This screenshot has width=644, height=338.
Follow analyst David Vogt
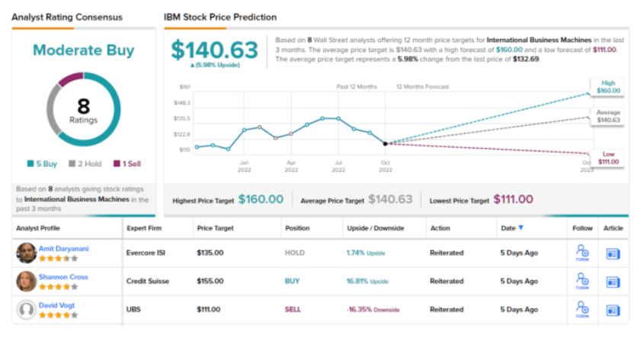[582, 309]
